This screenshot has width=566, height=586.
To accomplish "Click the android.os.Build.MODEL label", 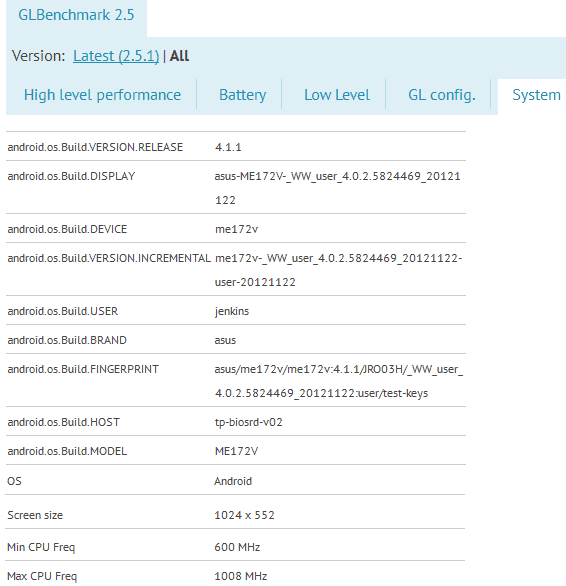I will click(67, 451).
